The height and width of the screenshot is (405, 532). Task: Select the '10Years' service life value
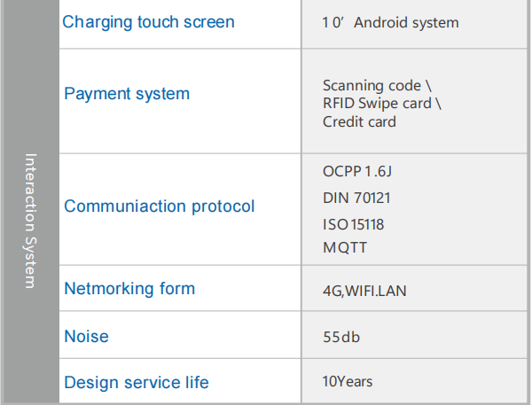pos(348,382)
